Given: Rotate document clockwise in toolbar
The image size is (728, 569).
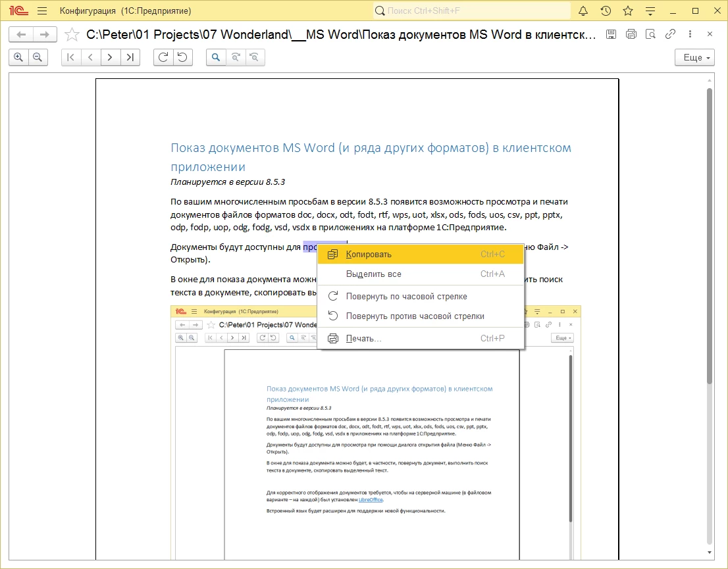Looking at the screenshot, I should click(163, 57).
